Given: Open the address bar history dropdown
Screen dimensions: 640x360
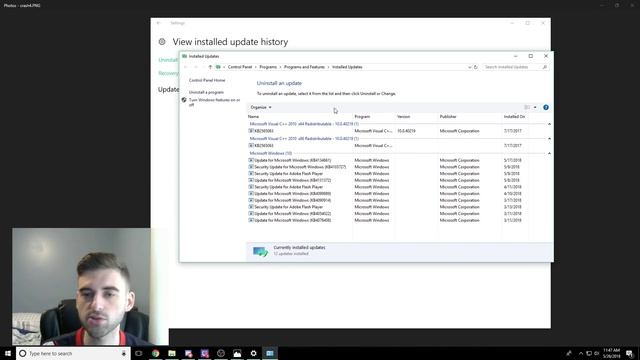Looking at the screenshot, I should click(x=469, y=67).
